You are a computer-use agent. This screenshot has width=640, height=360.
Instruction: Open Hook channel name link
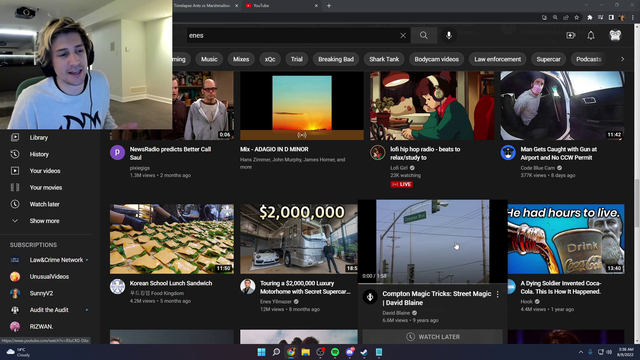click(x=526, y=302)
